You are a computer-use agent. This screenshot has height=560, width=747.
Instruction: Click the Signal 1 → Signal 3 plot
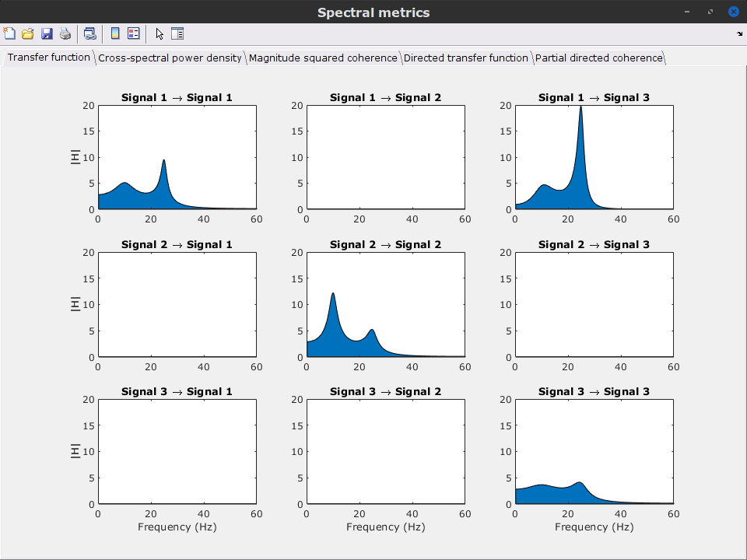point(594,157)
